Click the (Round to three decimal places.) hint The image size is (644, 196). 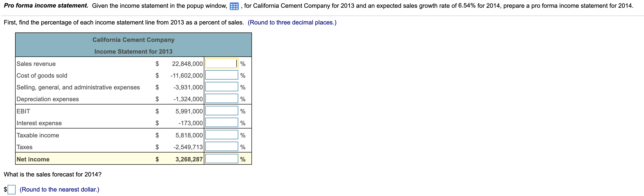[292, 22]
